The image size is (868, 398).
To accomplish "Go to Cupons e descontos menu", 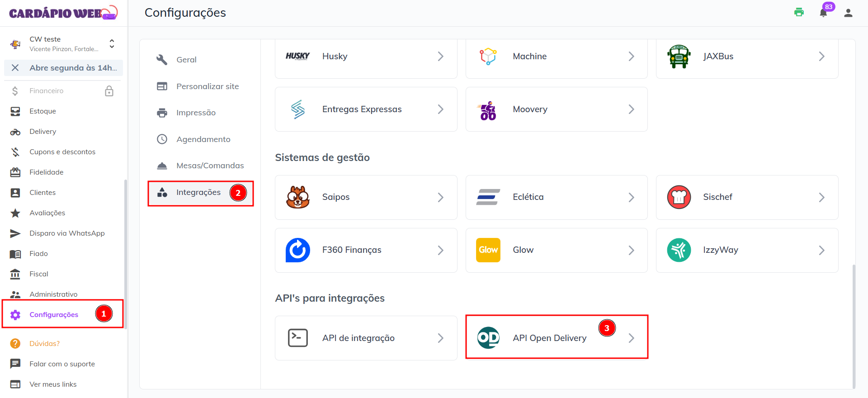I will (62, 152).
